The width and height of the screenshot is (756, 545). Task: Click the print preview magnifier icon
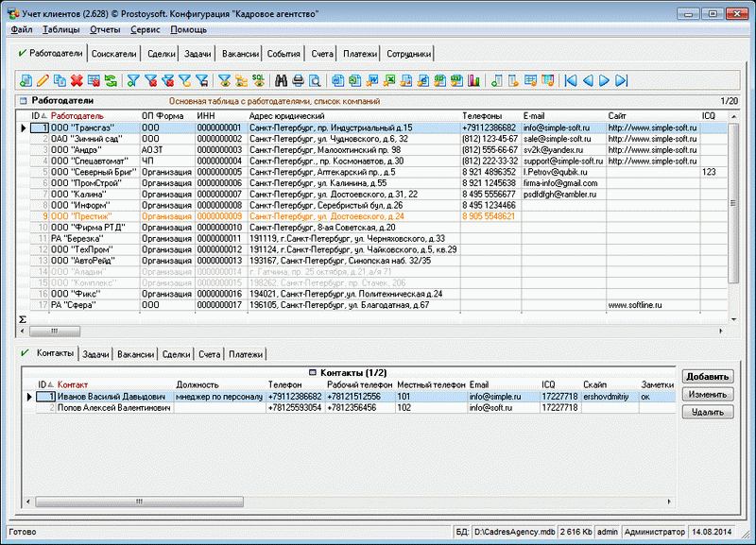314,81
